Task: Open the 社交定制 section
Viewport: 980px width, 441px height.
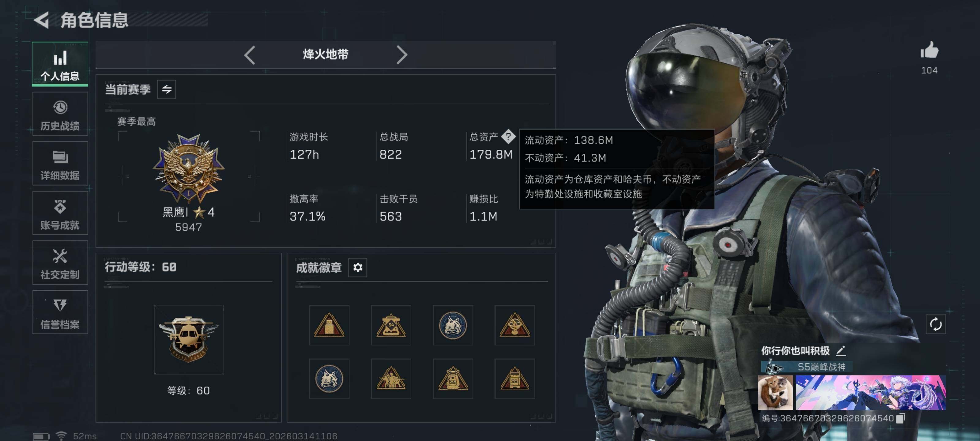Action: (60, 262)
